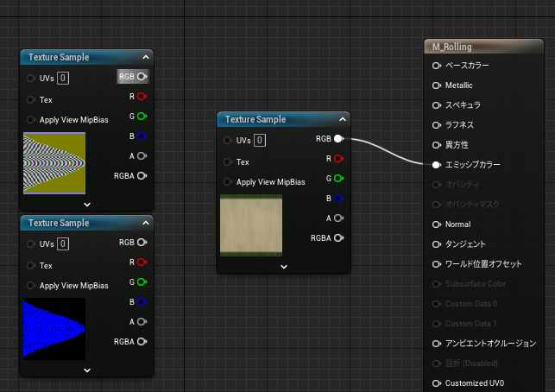Click the Metallic input pin on M_Rolling
Screen dimensions: 555x392
click(x=437, y=85)
